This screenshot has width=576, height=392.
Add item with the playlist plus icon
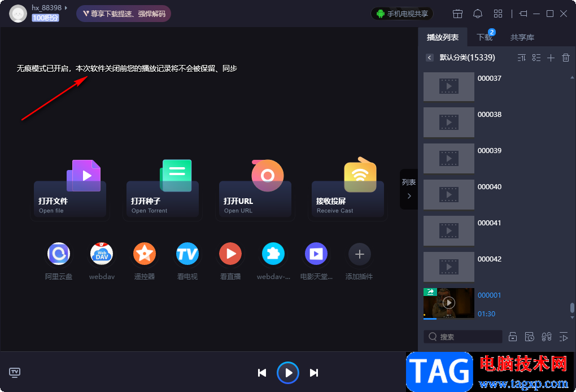tap(551, 58)
